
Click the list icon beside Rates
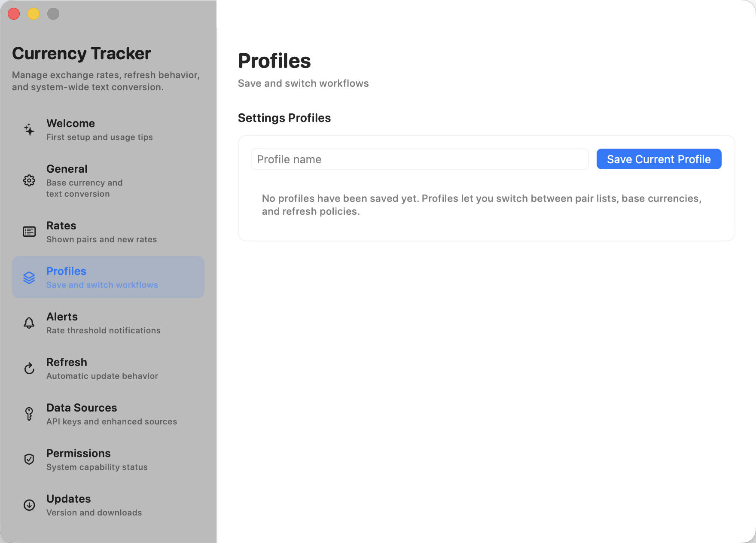(29, 232)
